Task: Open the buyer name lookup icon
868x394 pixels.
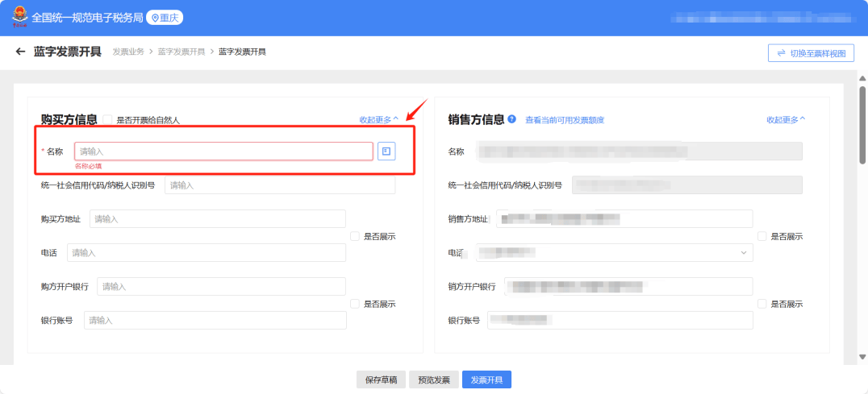Action: point(386,151)
